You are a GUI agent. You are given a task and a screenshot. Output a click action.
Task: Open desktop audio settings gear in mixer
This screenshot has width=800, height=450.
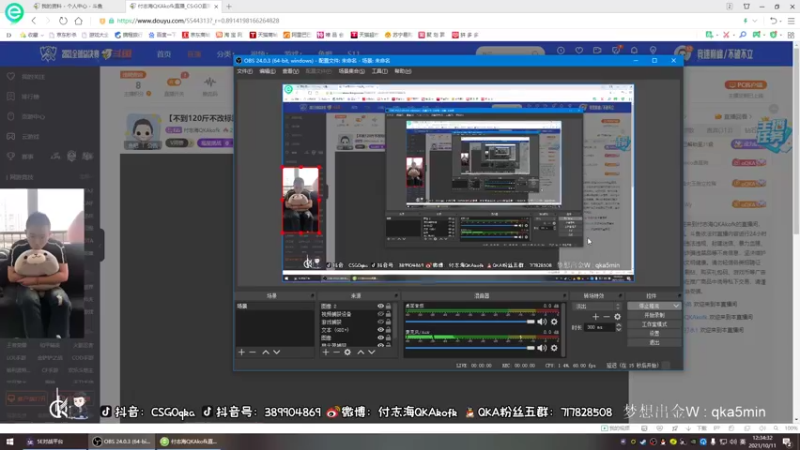[x=554, y=321]
